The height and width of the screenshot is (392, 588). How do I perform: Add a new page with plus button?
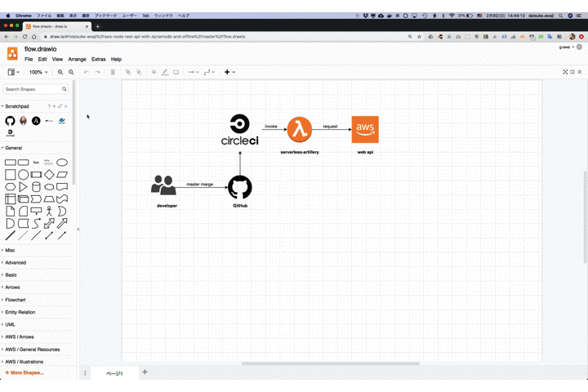coord(145,372)
